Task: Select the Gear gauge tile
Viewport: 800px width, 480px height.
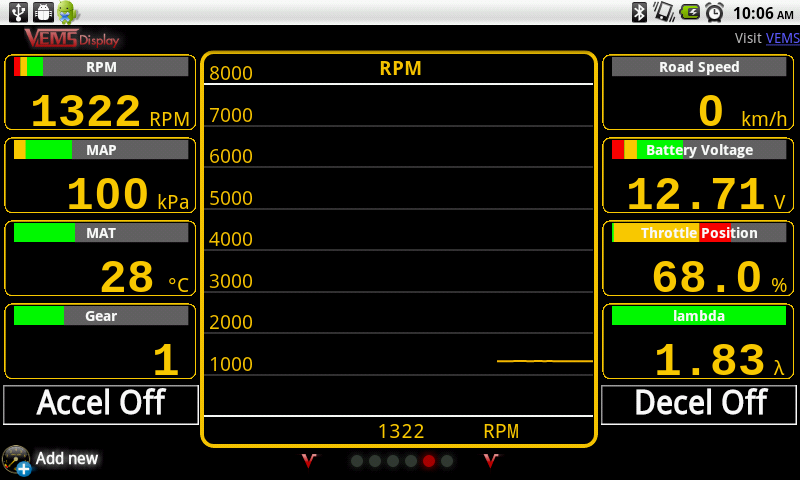Action: coord(100,342)
